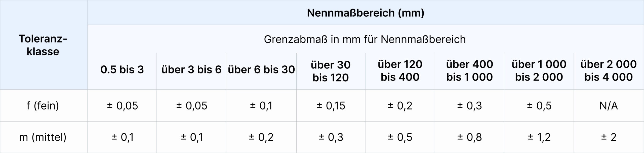Click the "über 400 bis 1 000" column header

pos(469,71)
